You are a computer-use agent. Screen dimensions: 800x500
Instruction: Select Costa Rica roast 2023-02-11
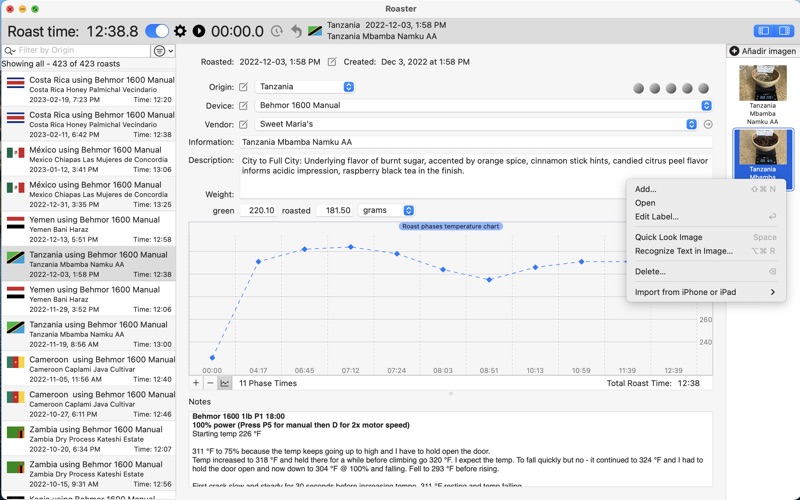point(88,124)
